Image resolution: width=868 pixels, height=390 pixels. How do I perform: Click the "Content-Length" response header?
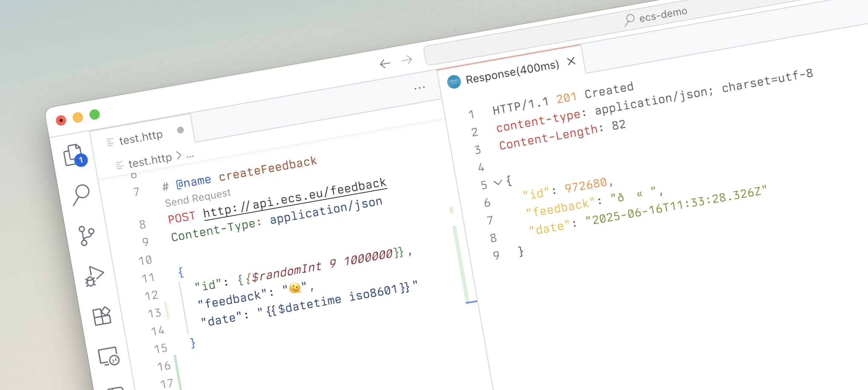[x=549, y=137]
